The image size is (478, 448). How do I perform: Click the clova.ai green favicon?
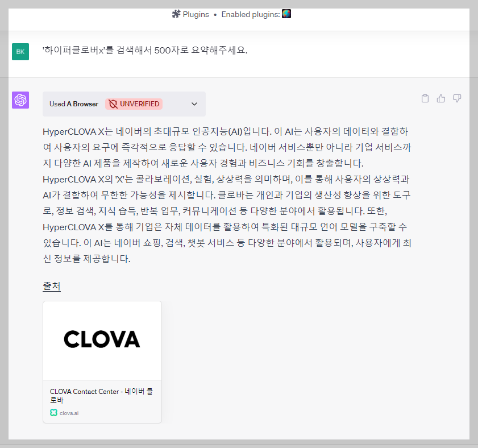coord(53,413)
